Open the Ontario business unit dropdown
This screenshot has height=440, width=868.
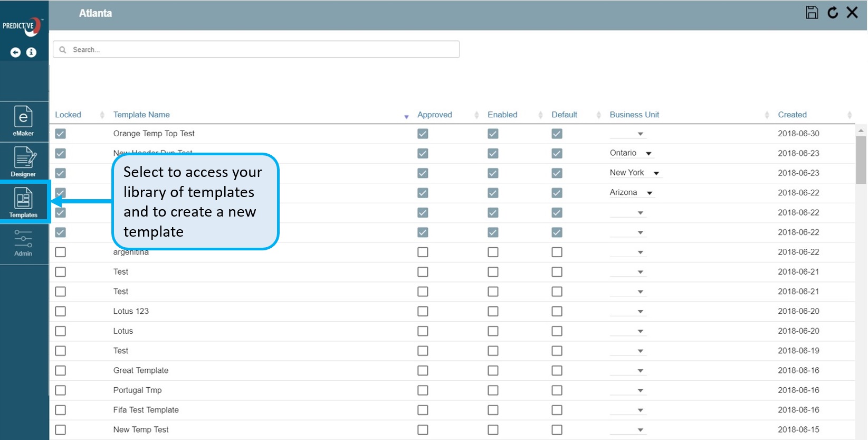coord(648,154)
